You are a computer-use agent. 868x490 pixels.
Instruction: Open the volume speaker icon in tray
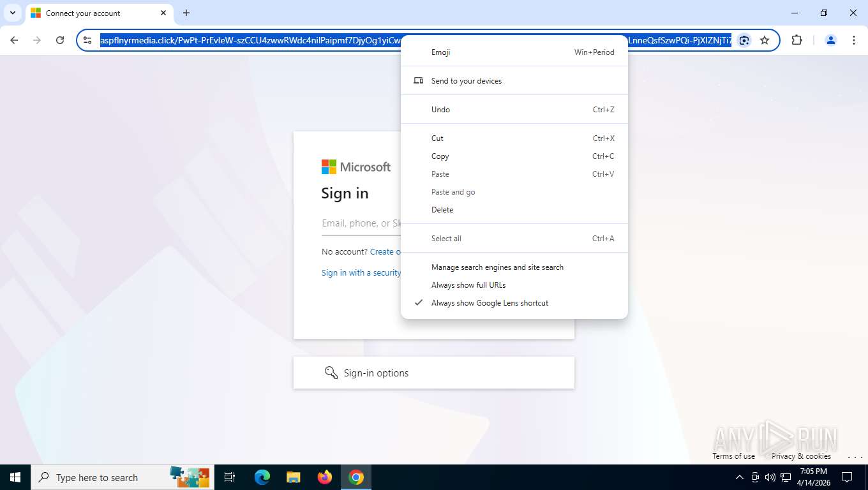[770, 477]
